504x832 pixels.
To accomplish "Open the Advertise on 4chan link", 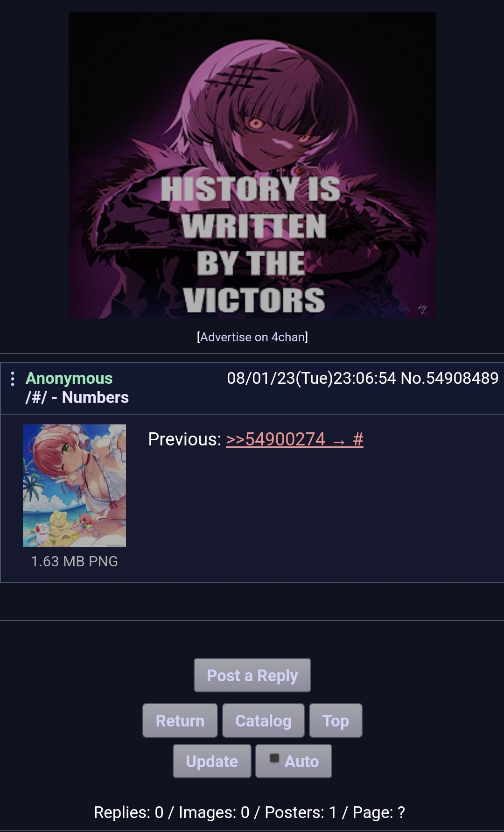I will tap(252, 337).
